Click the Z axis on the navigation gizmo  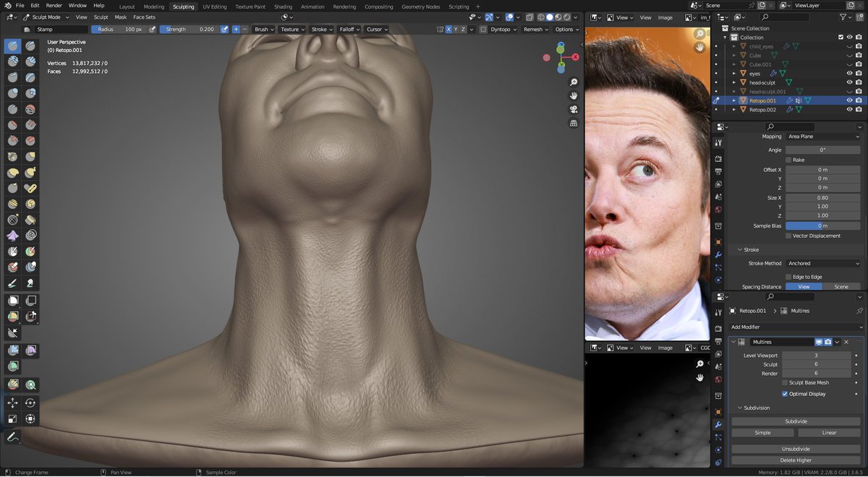coord(561,46)
